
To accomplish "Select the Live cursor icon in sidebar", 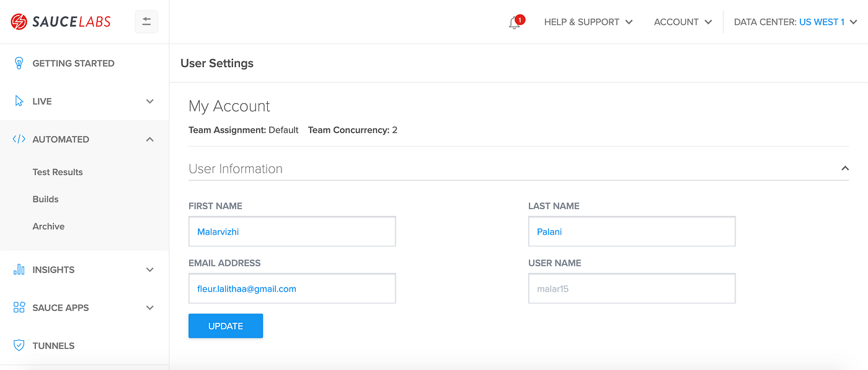I will coord(19,101).
